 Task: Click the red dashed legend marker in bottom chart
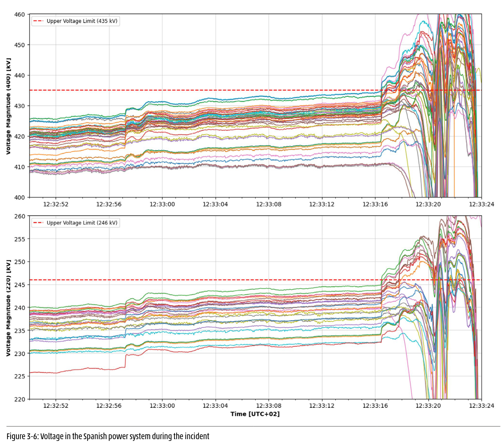click(38, 223)
